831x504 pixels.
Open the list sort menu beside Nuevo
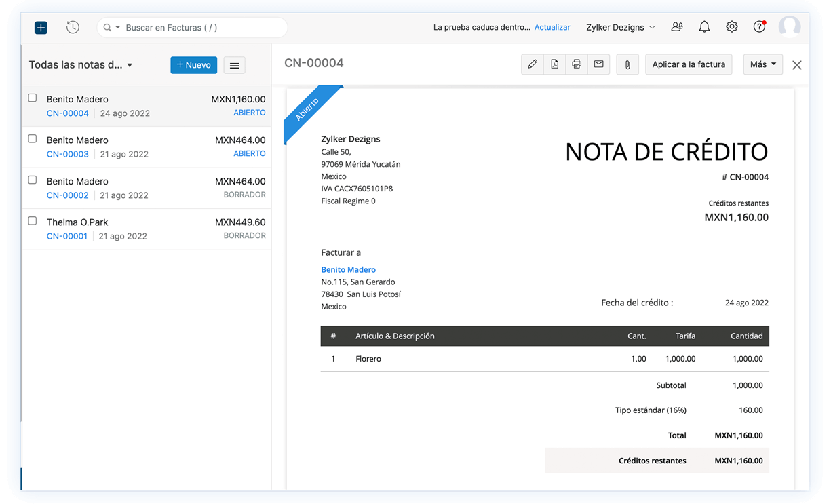coord(234,64)
